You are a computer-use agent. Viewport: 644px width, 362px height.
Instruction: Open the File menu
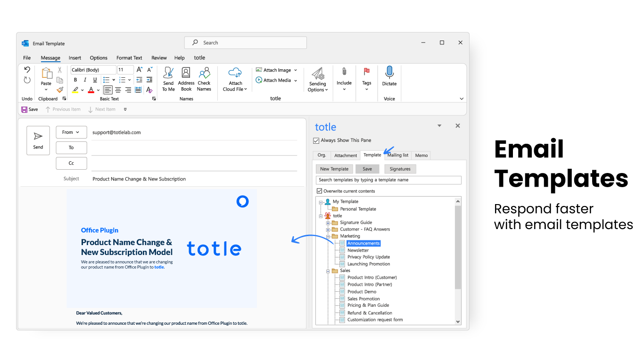27,58
